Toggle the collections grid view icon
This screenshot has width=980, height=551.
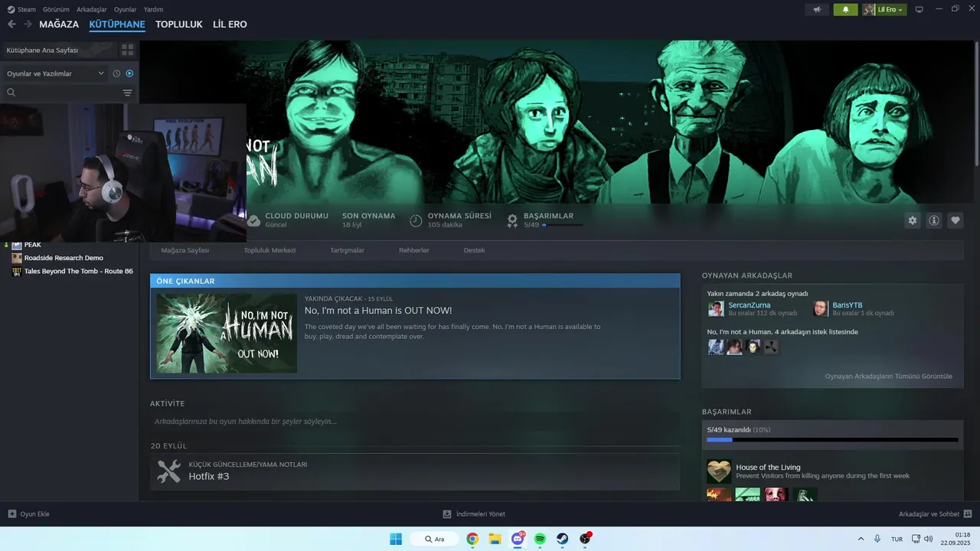(x=127, y=50)
